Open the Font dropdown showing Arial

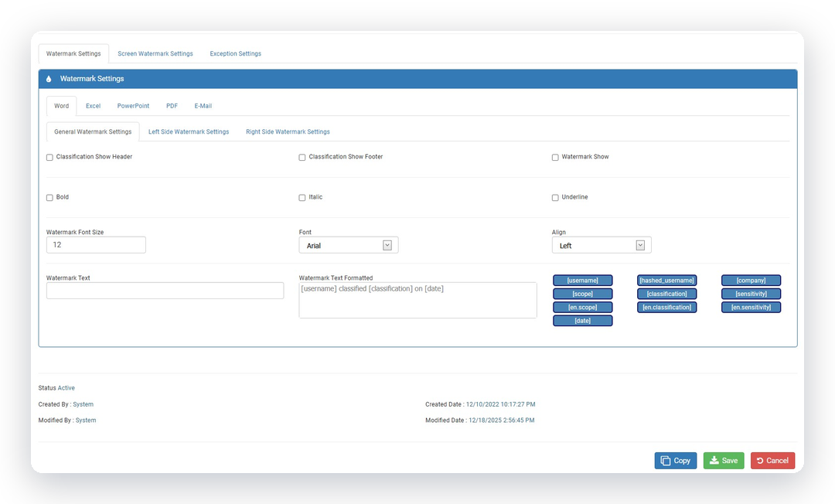click(x=348, y=245)
